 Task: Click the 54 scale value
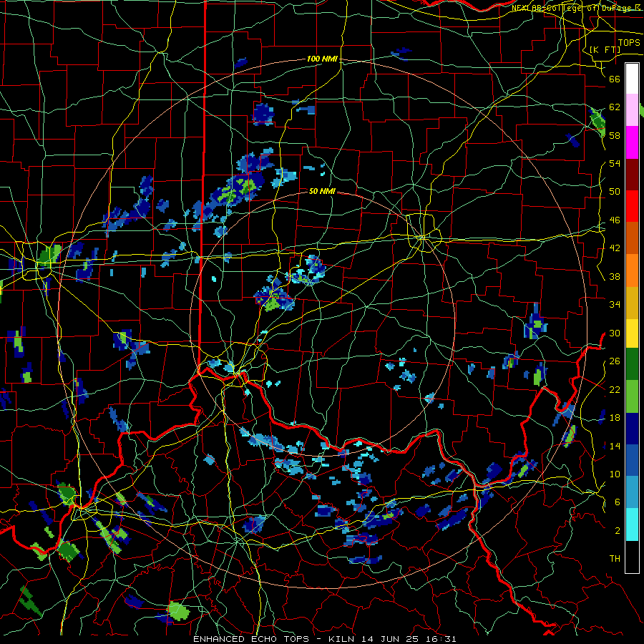615,163
